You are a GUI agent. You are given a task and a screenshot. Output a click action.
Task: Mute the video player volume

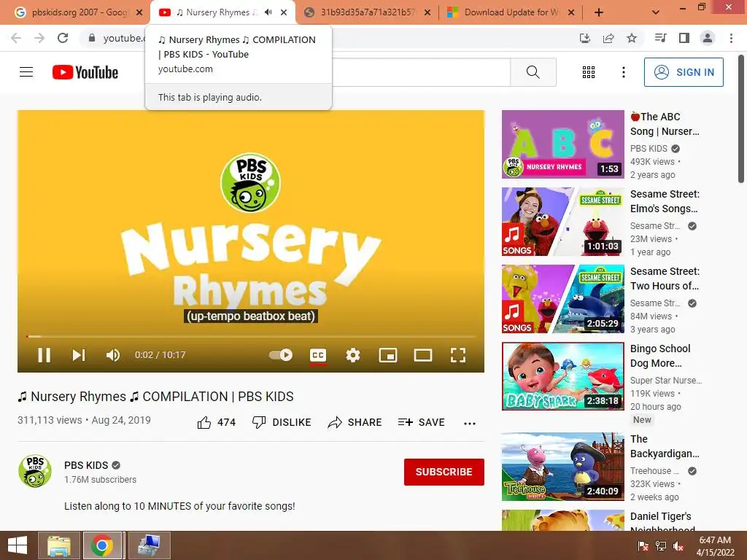click(113, 355)
